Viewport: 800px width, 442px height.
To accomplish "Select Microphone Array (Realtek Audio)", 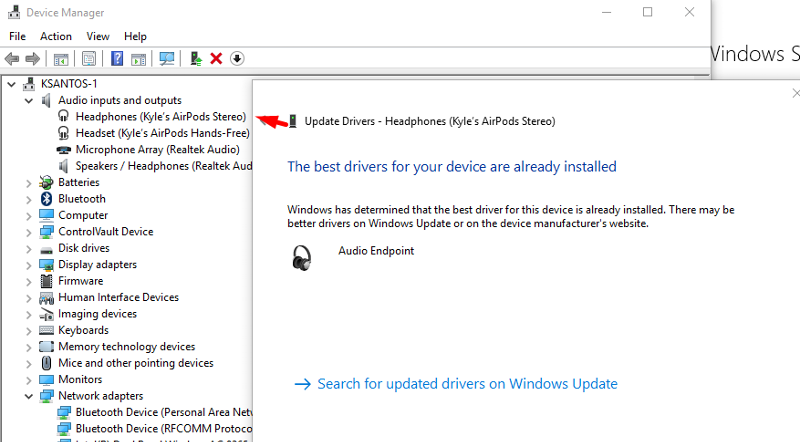I will pyautogui.click(x=158, y=150).
